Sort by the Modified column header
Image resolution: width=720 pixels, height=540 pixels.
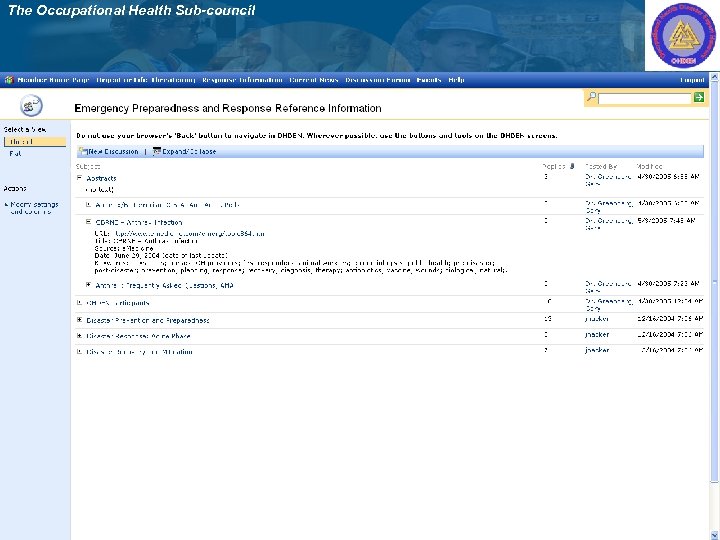point(649,166)
